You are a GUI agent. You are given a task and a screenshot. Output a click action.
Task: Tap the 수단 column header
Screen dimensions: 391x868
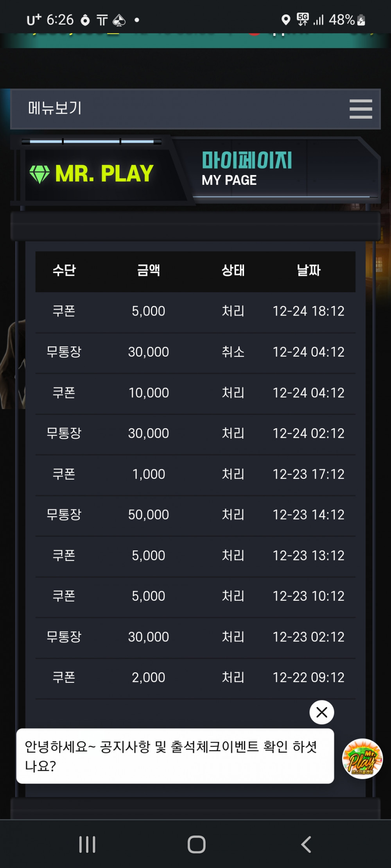[64, 270]
